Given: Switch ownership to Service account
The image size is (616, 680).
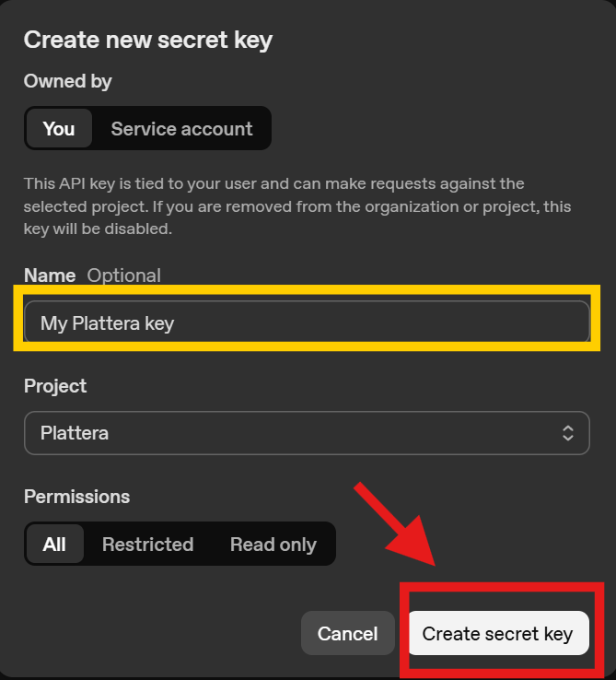Looking at the screenshot, I should [x=181, y=129].
